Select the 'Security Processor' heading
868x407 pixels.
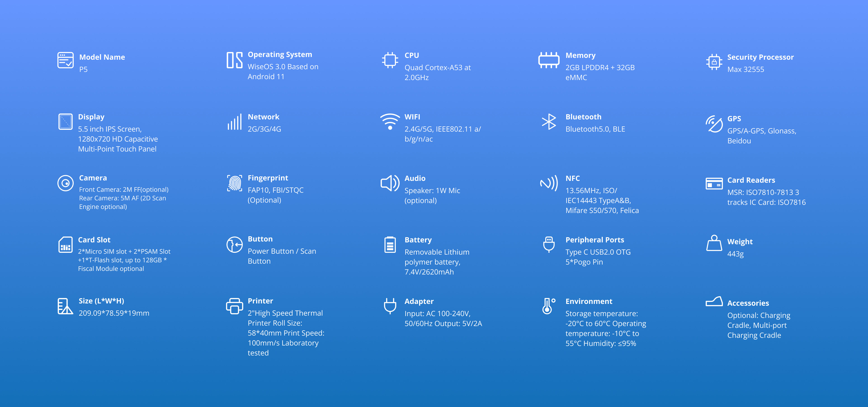760,57
